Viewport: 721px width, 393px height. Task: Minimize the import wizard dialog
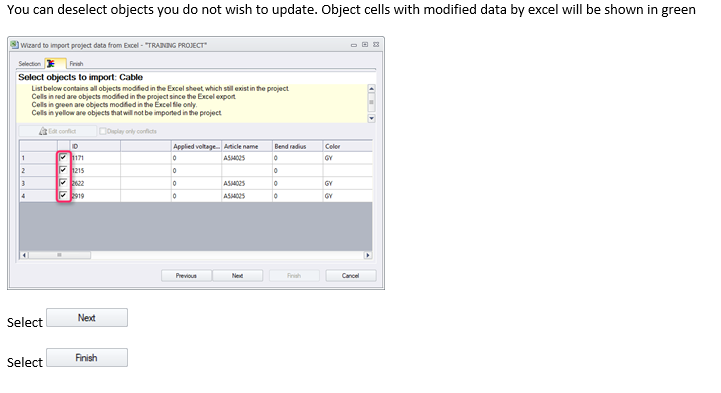(354, 45)
